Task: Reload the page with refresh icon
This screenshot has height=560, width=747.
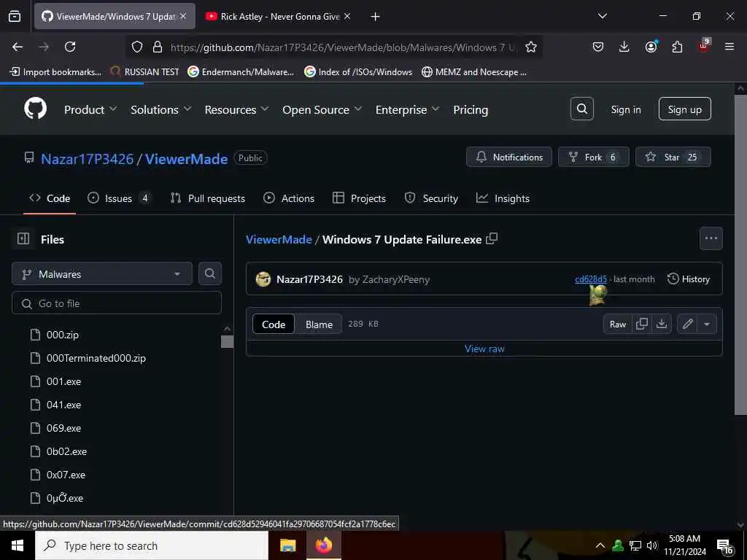Action: [70, 47]
